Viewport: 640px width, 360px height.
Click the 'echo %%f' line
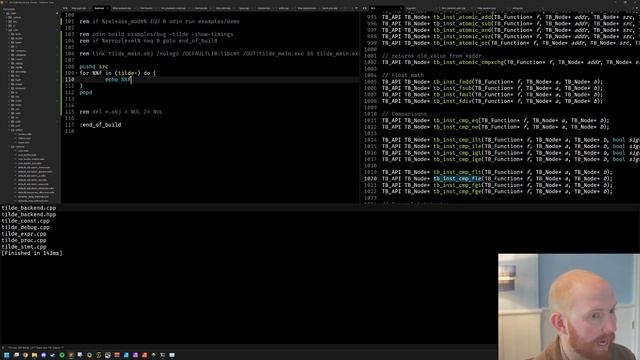click(118, 80)
